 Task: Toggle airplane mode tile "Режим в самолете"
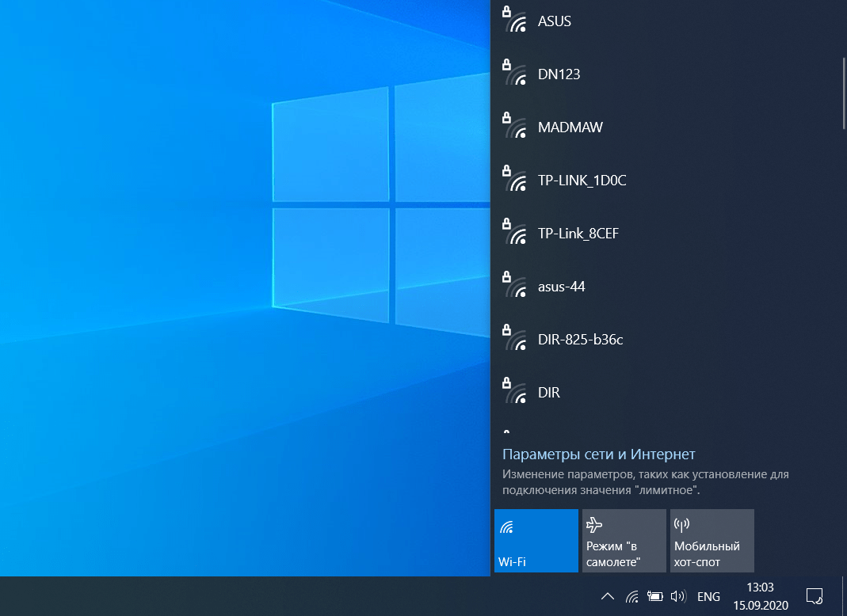pyautogui.click(x=624, y=541)
